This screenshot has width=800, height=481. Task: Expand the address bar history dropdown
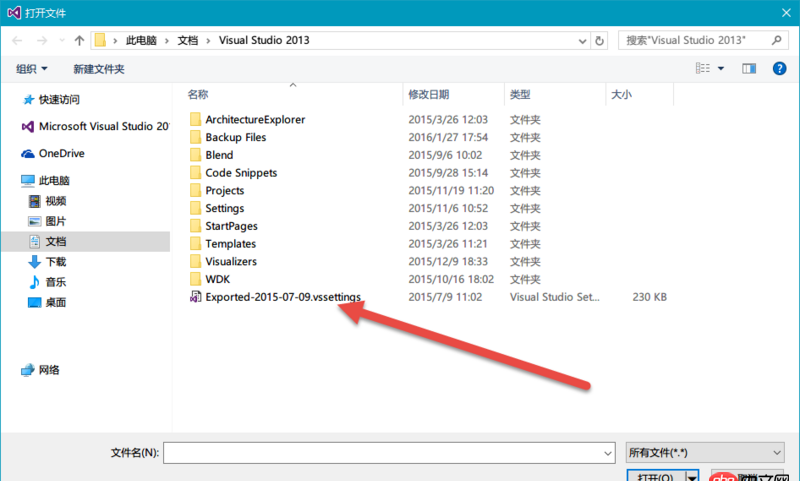pos(582,41)
